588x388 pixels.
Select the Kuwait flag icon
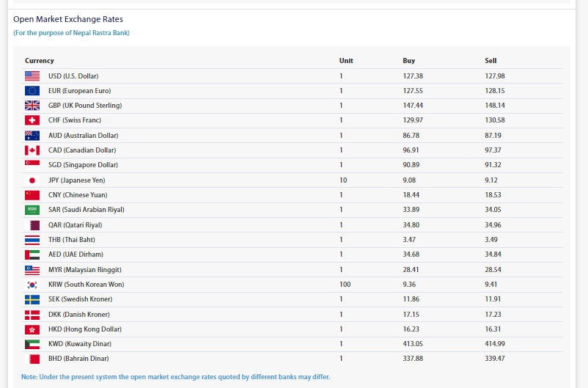point(32,344)
